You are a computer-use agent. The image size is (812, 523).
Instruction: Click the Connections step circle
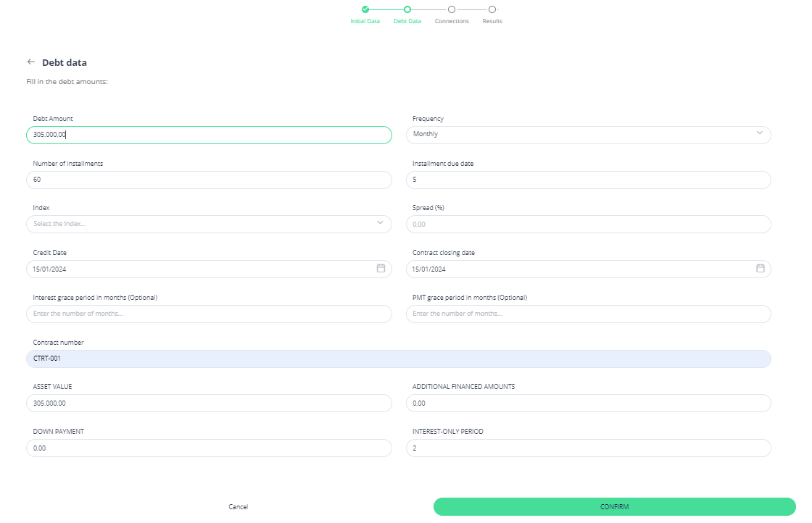tap(452, 9)
